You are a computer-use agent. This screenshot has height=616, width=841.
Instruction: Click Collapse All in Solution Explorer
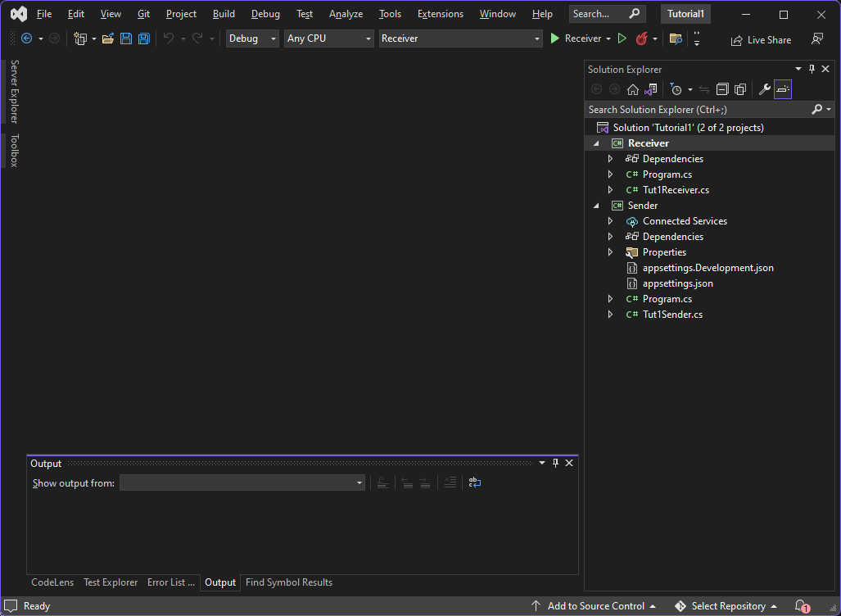tap(722, 89)
